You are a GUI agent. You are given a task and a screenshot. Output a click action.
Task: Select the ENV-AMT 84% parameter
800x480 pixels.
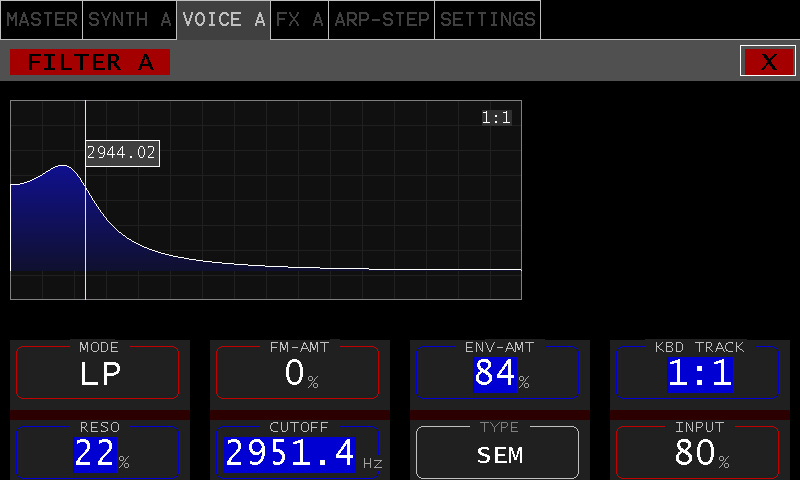pyautogui.click(x=497, y=372)
